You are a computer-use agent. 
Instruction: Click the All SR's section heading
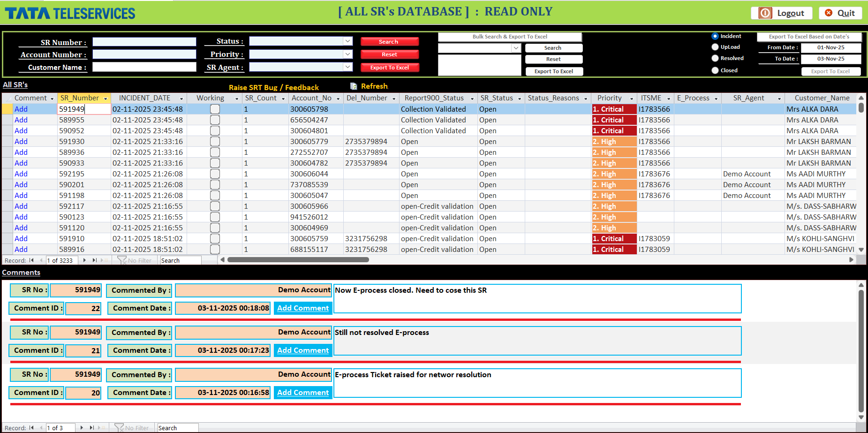point(15,85)
